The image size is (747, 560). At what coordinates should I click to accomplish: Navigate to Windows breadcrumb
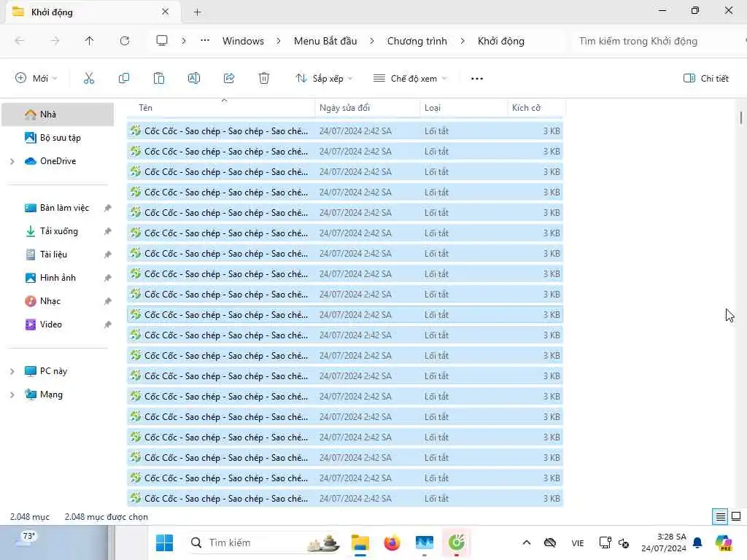(x=243, y=41)
